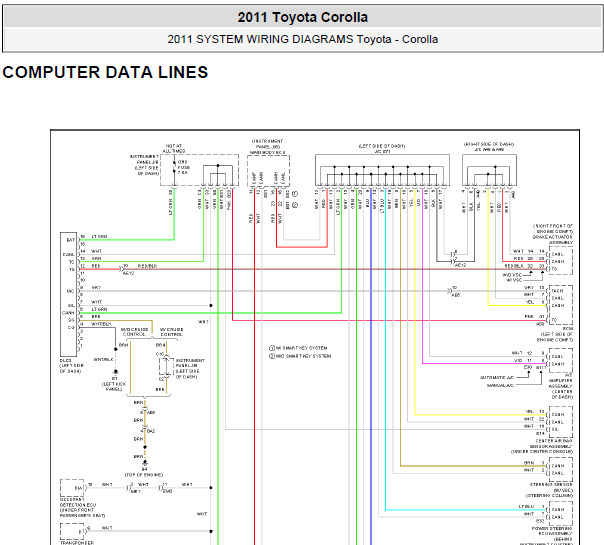The height and width of the screenshot is (545, 604).
Task: Click the DLC3 connector block
Action: pos(69,294)
